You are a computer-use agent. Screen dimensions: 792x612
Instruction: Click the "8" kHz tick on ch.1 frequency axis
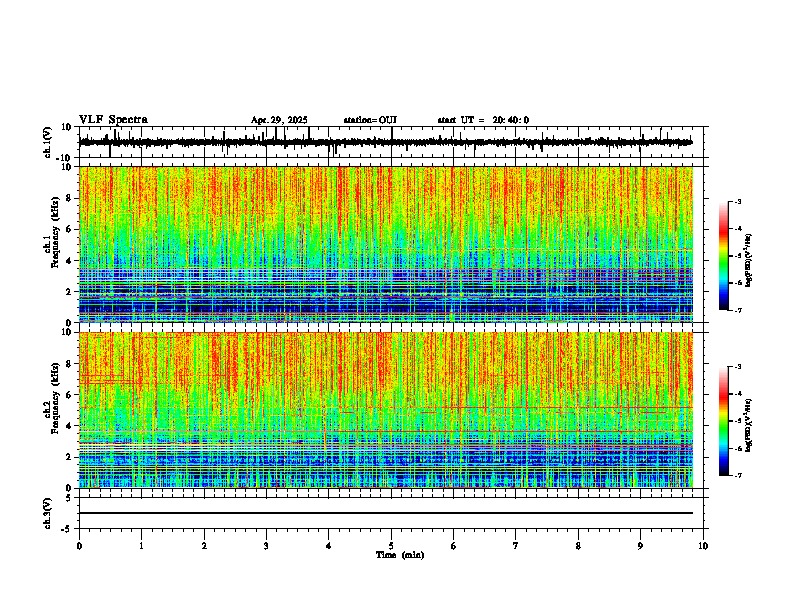(69, 198)
